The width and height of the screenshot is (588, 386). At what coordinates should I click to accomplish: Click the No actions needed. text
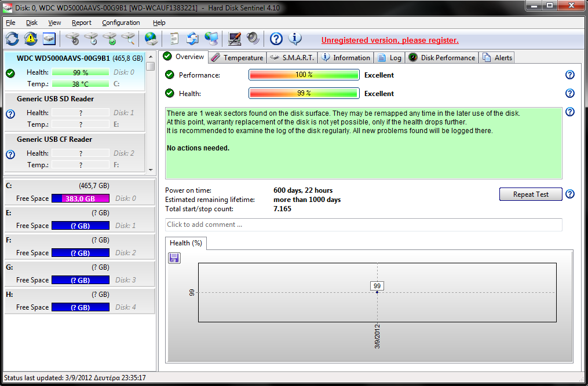click(198, 148)
